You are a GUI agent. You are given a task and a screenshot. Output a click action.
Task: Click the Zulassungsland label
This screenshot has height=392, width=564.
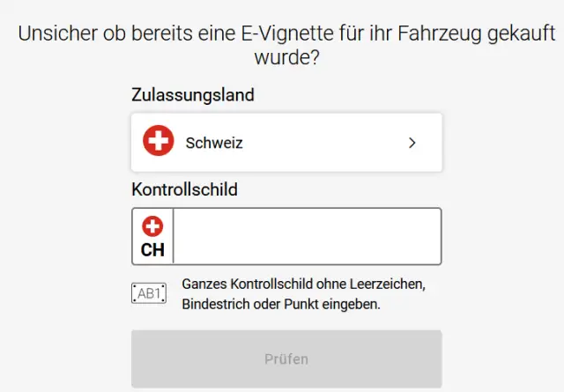click(193, 95)
